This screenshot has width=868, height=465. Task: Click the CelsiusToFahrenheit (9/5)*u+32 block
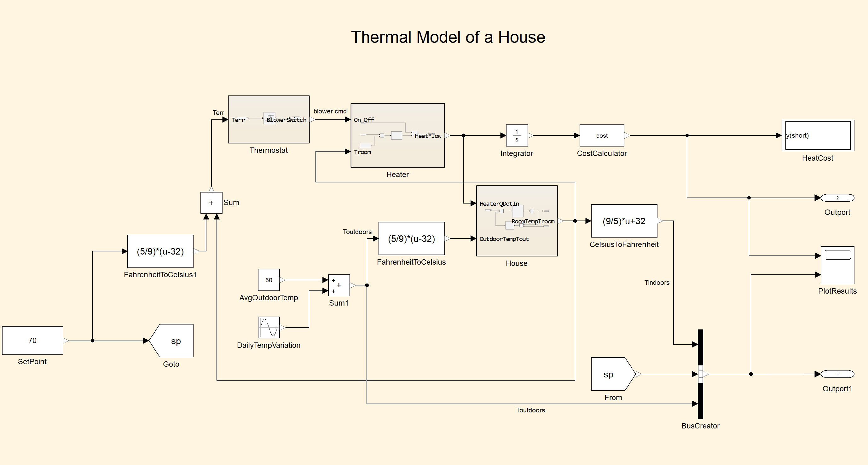click(x=624, y=221)
